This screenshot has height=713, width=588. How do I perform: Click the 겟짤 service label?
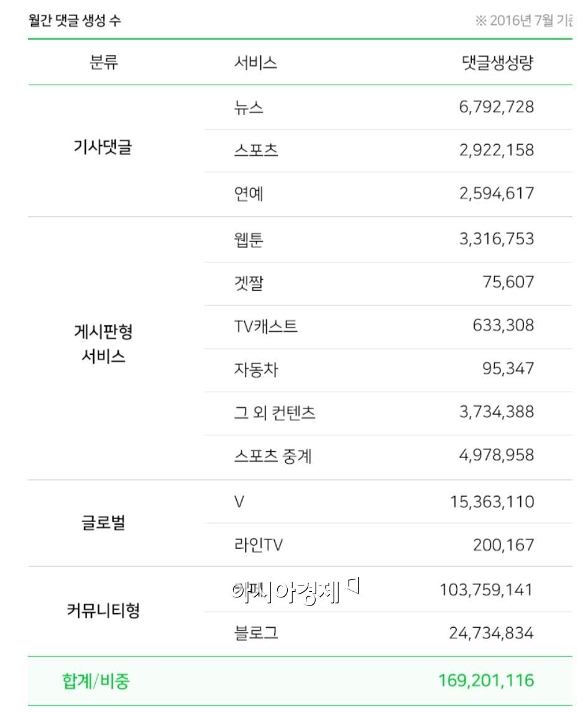click(x=249, y=283)
